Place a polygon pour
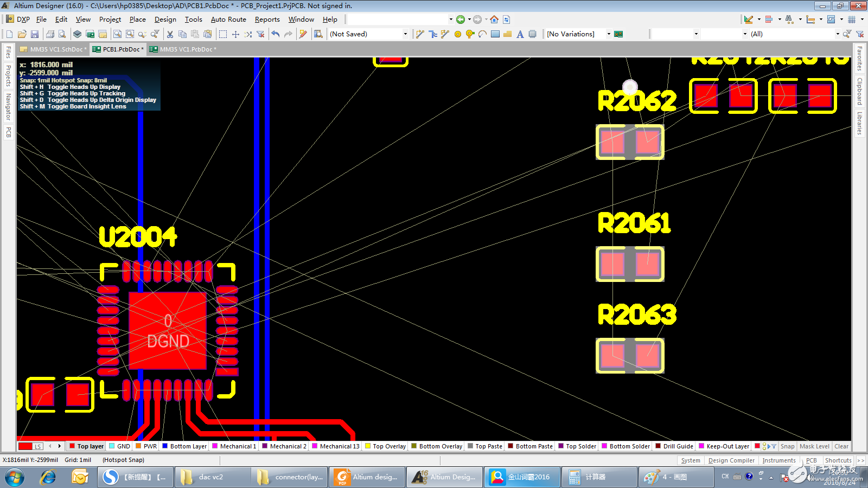This screenshot has width=868, height=488. pos(508,34)
